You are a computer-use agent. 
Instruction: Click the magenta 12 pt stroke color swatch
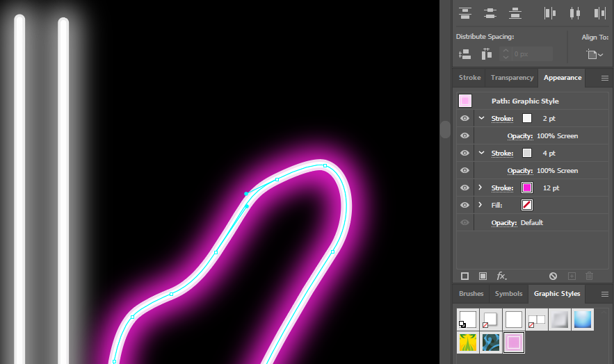(527, 188)
